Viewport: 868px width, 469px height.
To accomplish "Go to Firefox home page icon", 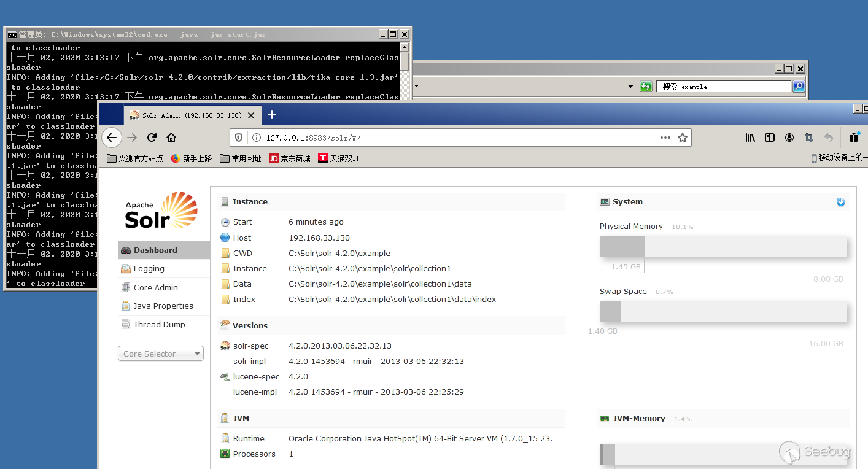I will 171,138.
